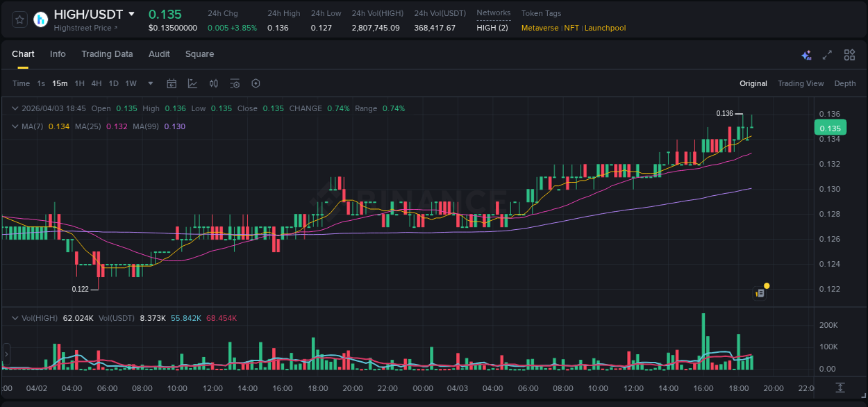The width and height of the screenshot is (868, 407).
Task: Open extra time interval dropdown arrow
Action: point(149,83)
